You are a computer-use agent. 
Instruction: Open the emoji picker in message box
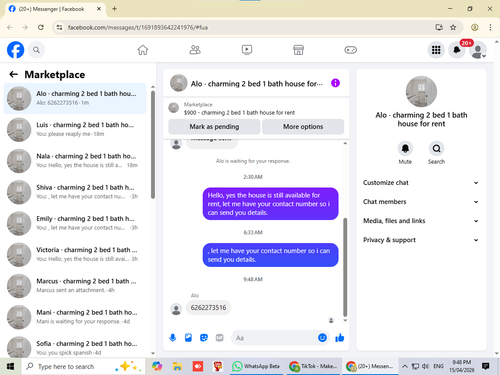point(322,338)
